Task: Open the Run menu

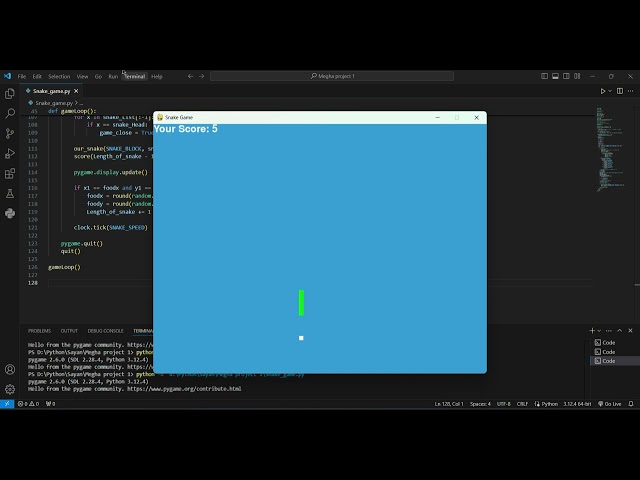Action: (113, 76)
